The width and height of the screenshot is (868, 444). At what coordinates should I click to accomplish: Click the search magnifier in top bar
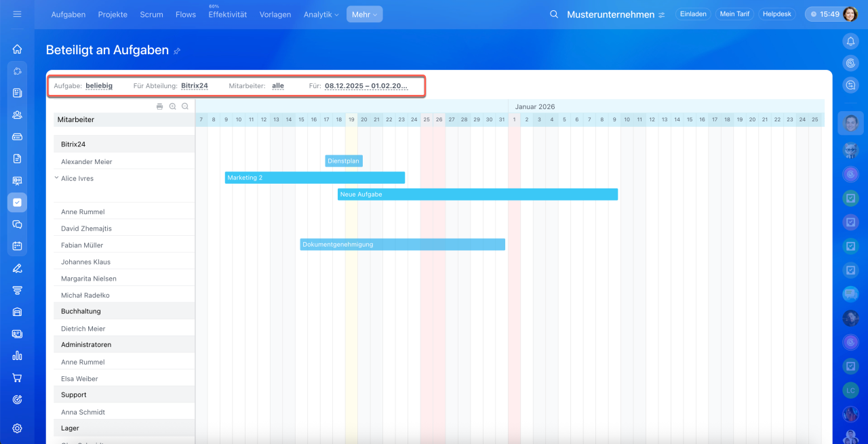coord(554,14)
